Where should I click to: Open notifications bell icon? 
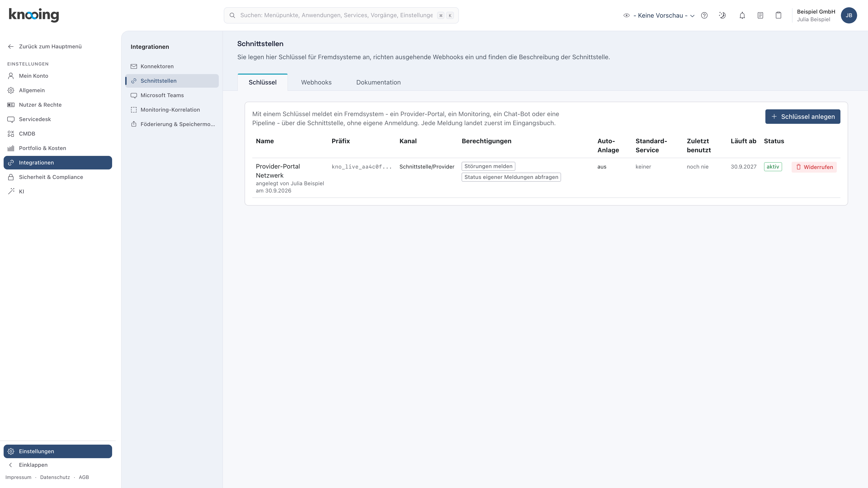(x=742, y=16)
